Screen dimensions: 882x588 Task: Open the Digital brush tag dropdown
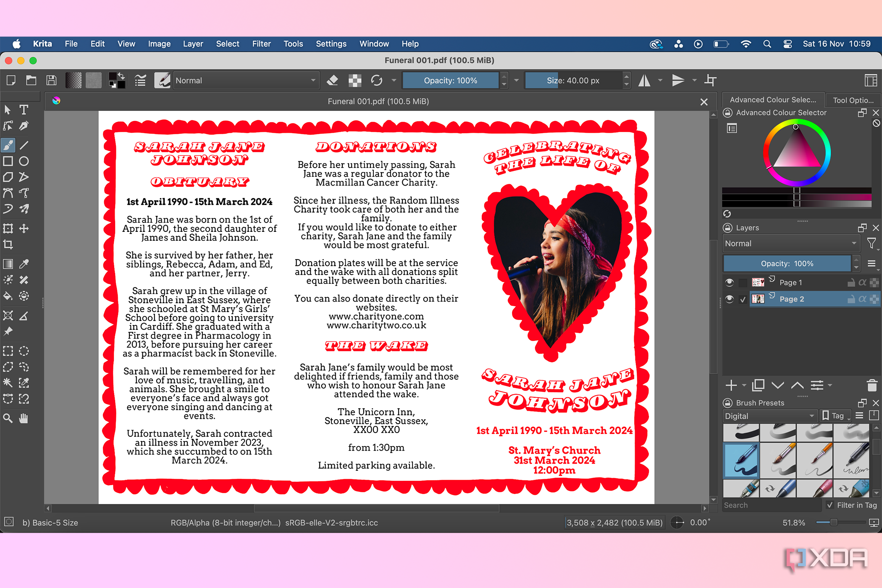769,416
